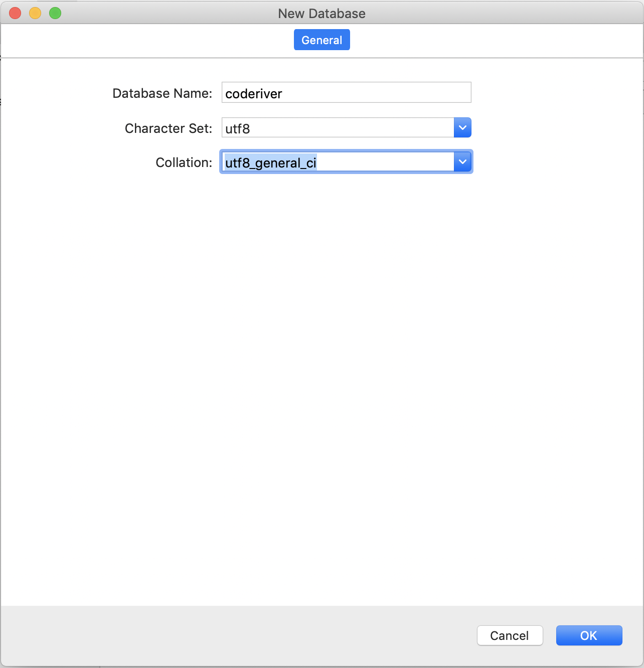Click the green zoom window button

point(55,13)
